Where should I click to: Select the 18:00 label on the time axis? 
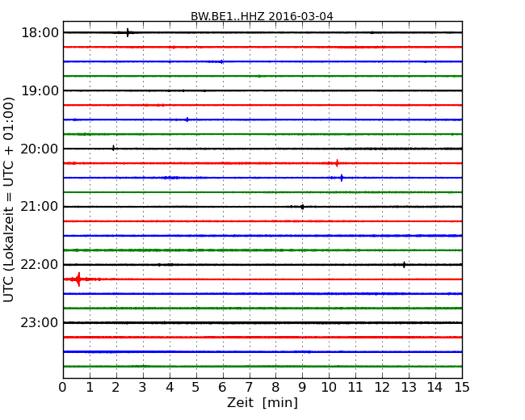[x=40, y=33]
